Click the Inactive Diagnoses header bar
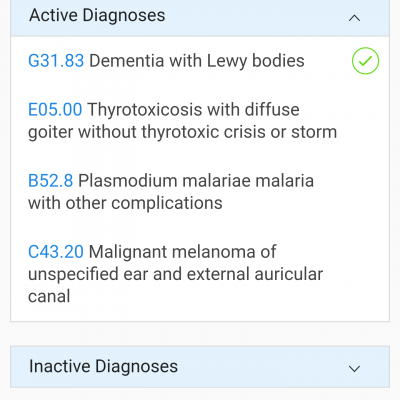 tap(200, 367)
